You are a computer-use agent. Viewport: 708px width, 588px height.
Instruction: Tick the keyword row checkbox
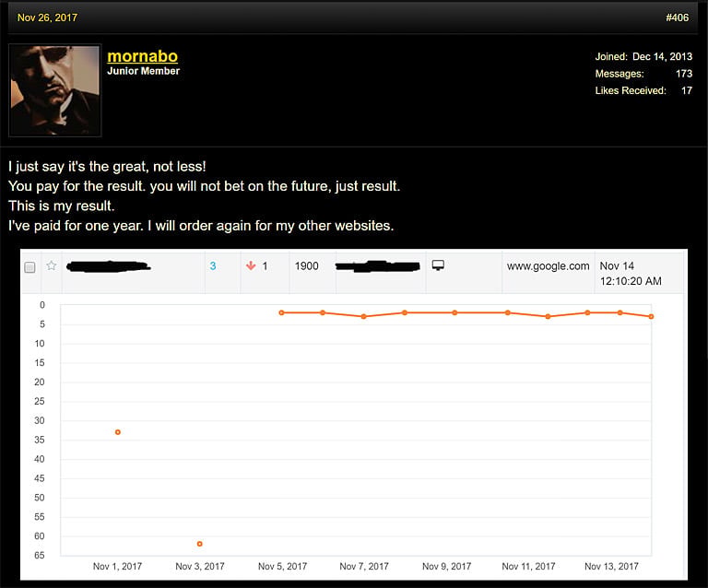[x=29, y=267]
